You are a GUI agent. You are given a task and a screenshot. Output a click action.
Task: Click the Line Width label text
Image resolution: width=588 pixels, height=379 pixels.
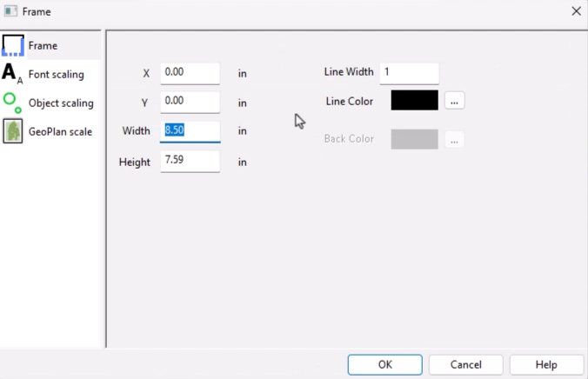tap(349, 71)
